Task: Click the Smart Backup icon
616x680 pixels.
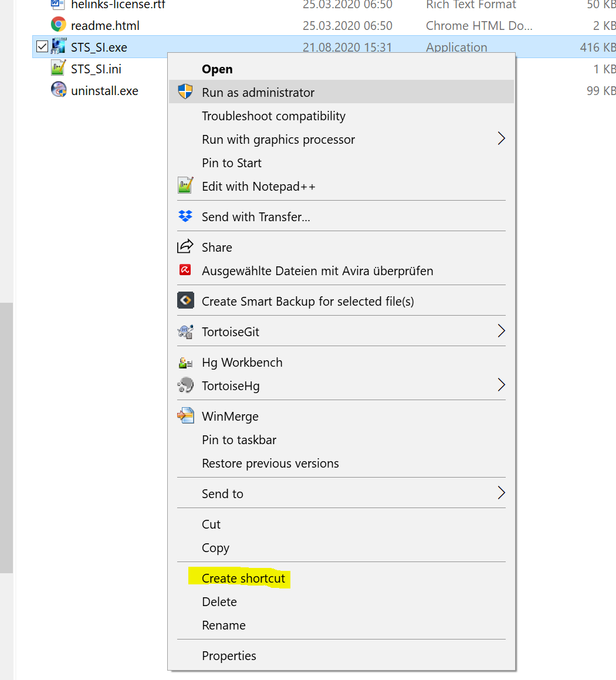Action: click(x=185, y=301)
